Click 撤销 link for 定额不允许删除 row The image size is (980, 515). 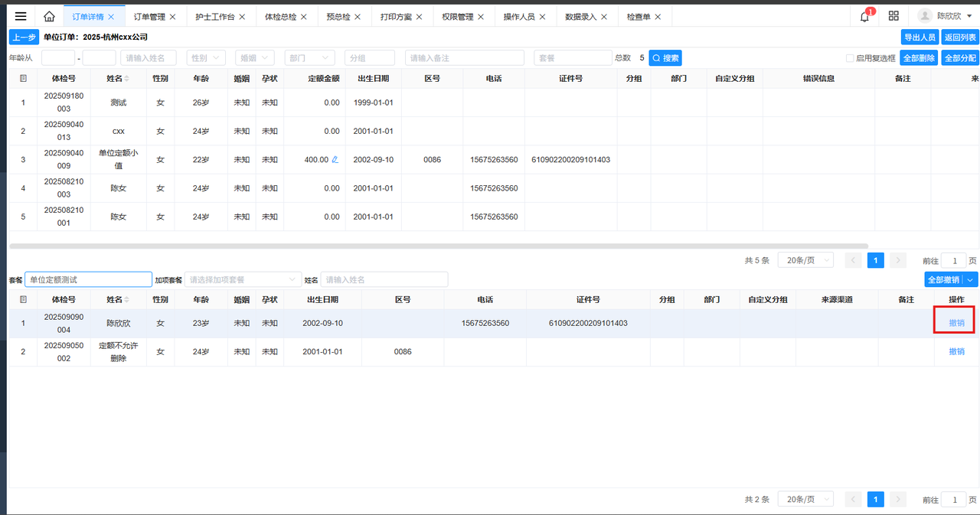click(956, 351)
